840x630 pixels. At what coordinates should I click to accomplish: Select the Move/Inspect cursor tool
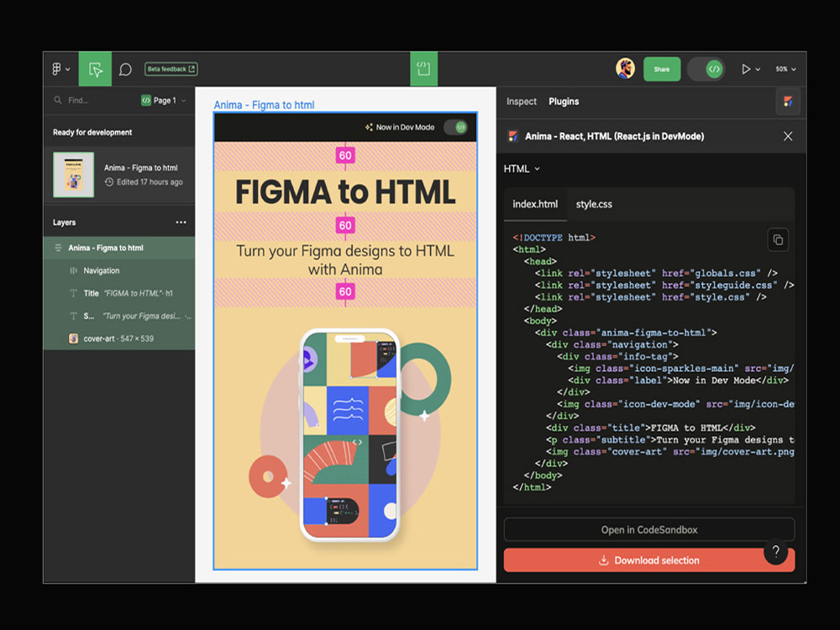click(x=96, y=69)
